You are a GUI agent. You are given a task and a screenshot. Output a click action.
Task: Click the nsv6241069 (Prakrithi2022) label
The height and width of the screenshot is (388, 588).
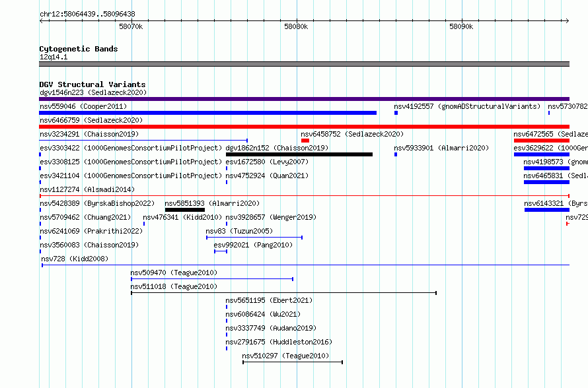point(91,231)
